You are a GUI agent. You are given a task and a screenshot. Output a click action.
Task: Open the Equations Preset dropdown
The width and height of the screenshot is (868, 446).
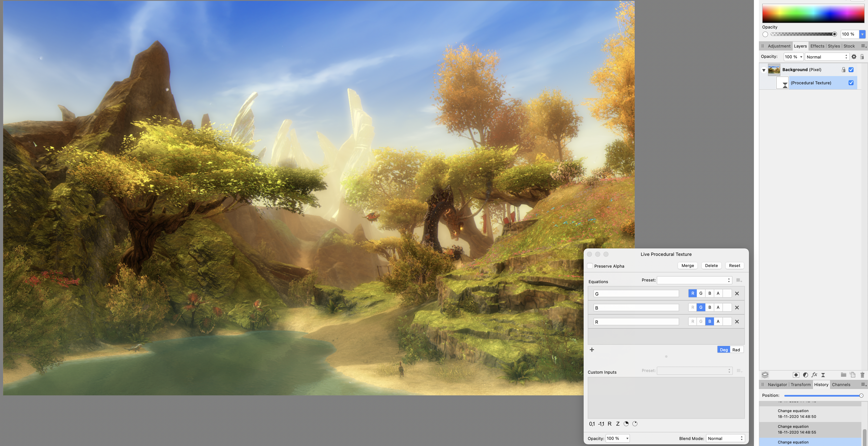[x=694, y=280]
